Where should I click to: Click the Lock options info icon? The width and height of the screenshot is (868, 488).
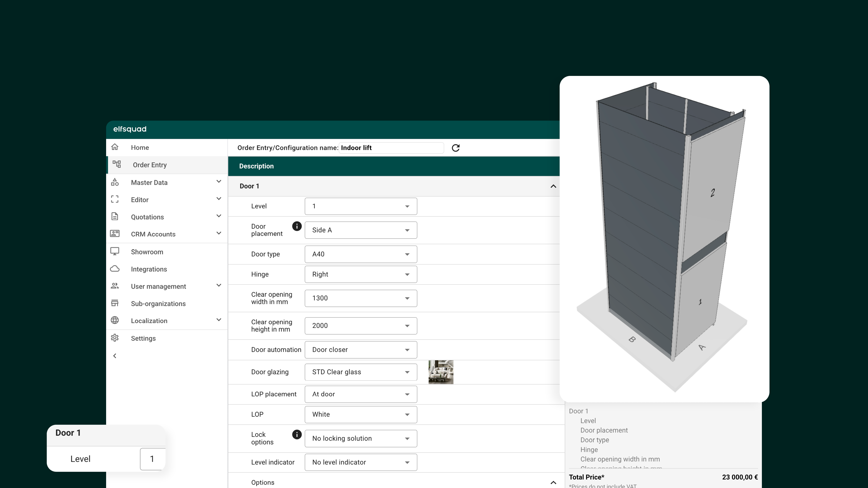coord(296,434)
